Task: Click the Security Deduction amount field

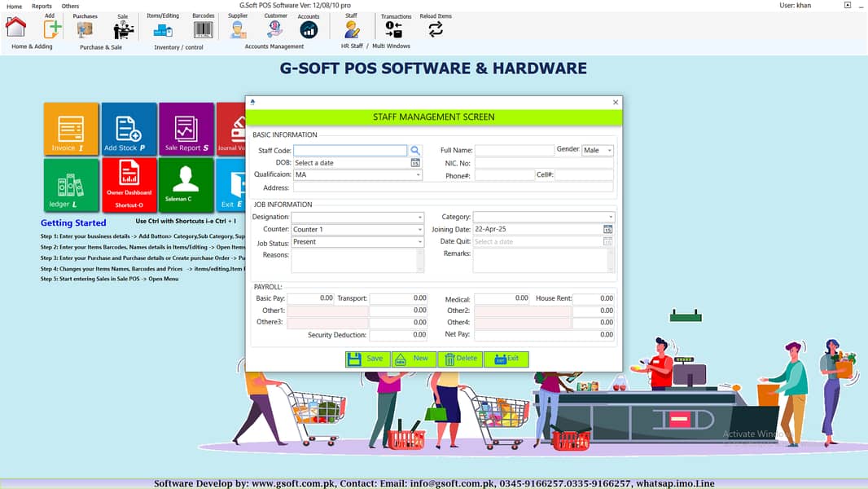Action: click(x=398, y=335)
